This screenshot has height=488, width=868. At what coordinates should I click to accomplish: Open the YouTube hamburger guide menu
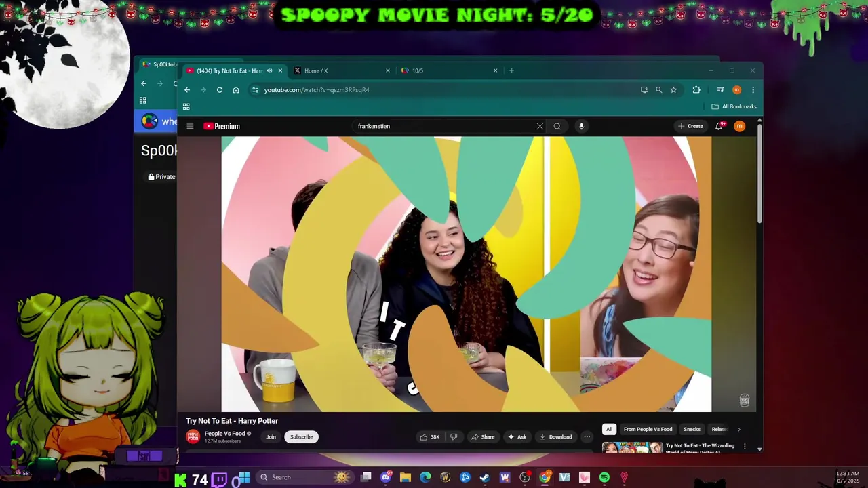click(x=190, y=126)
